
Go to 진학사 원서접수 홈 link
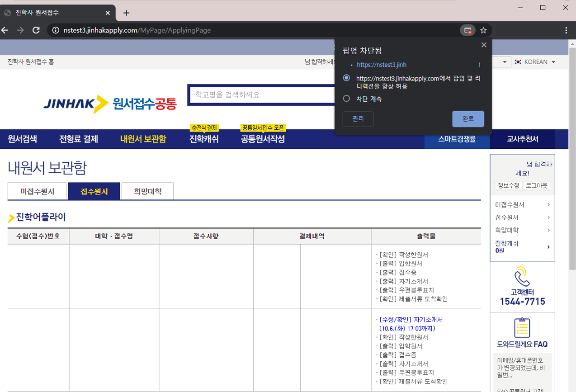point(31,61)
